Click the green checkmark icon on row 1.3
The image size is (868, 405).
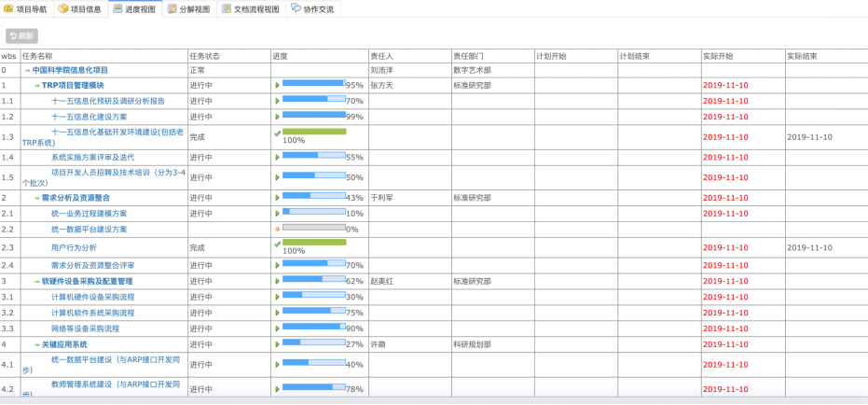tap(278, 133)
